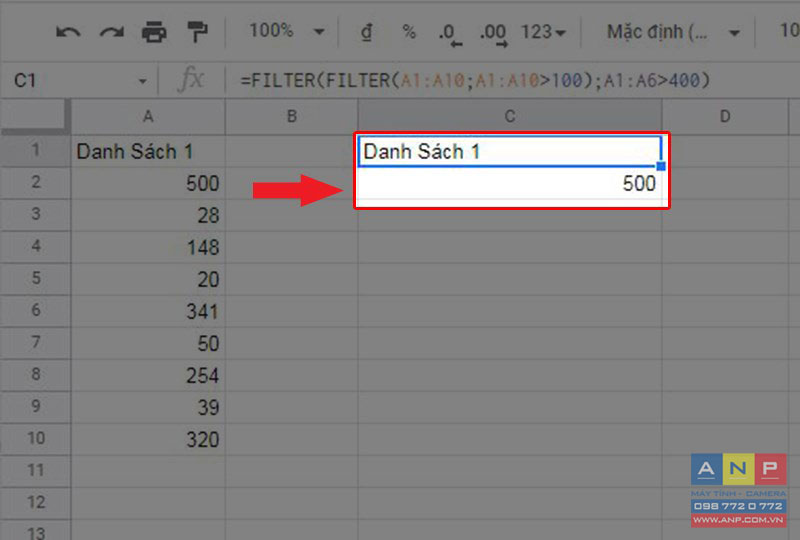Click cell with value 28
Viewport: 800px width, 540px height.
pos(148,215)
